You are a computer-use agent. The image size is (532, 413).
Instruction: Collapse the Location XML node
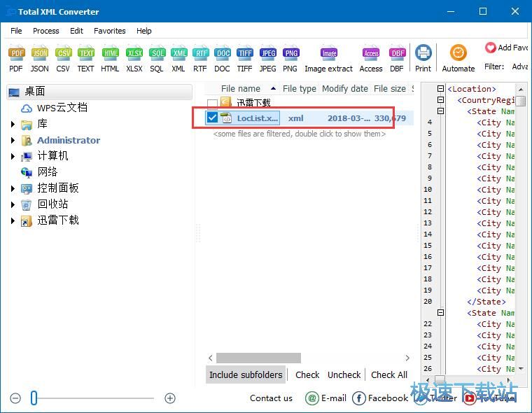[440, 89]
